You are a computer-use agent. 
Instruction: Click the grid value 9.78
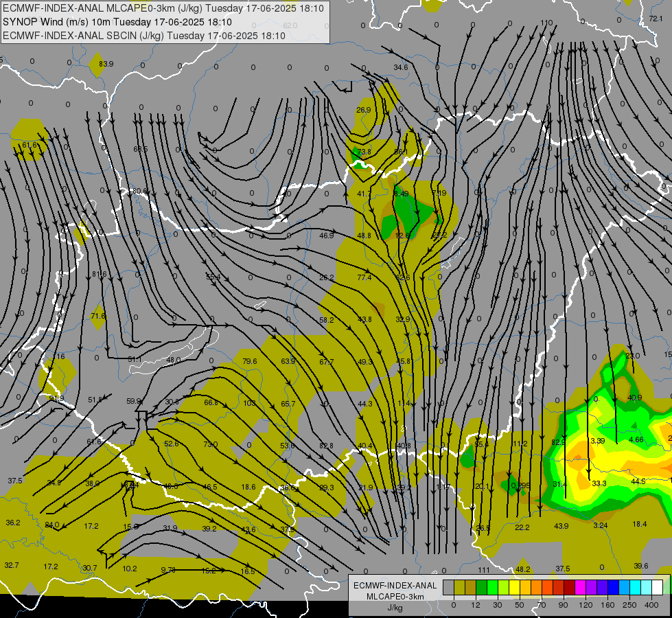click(168, 569)
